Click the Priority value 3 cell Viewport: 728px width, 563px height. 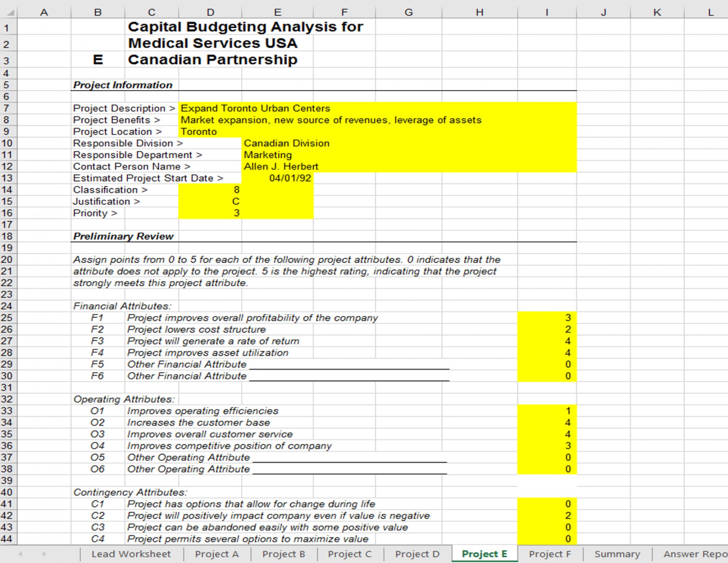click(x=210, y=213)
